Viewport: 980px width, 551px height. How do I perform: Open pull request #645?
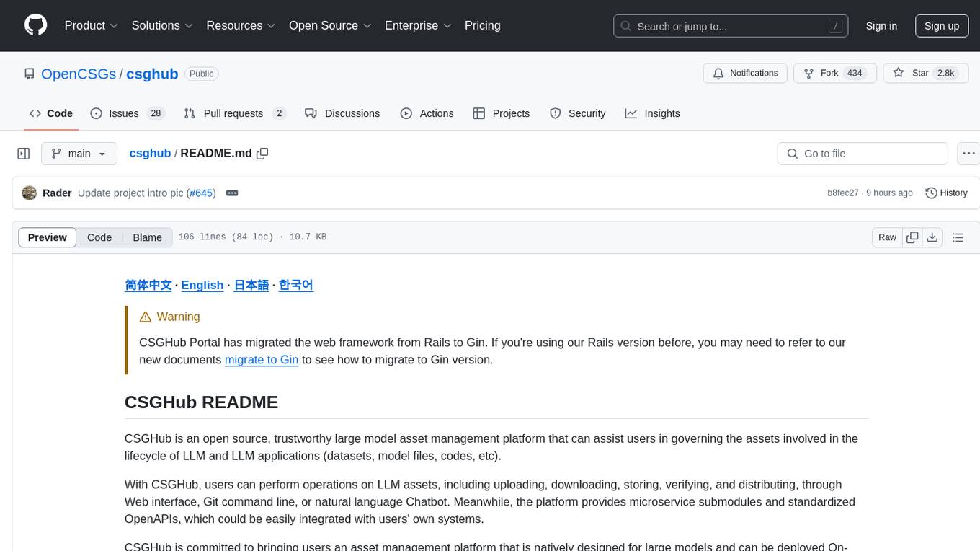click(201, 193)
